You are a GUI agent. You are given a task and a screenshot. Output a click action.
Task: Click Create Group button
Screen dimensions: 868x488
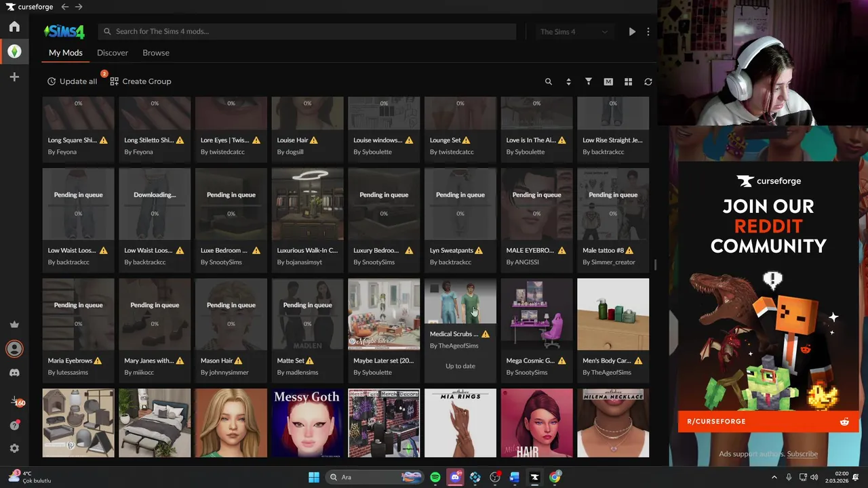point(140,81)
